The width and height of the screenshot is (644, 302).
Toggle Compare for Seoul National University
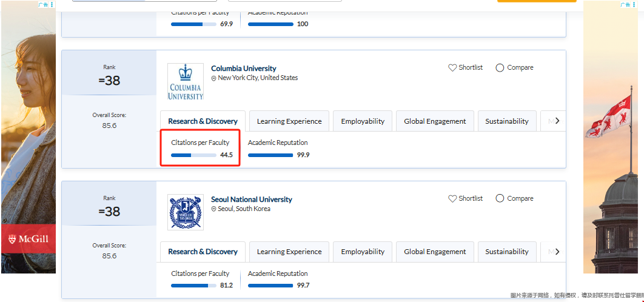point(500,199)
